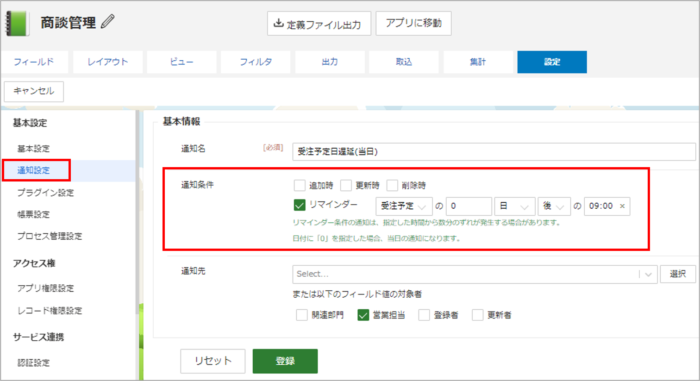Open 認証設定 in the sidebar
Image resolution: width=700 pixels, height=381 pixels.
pos(33,363)
